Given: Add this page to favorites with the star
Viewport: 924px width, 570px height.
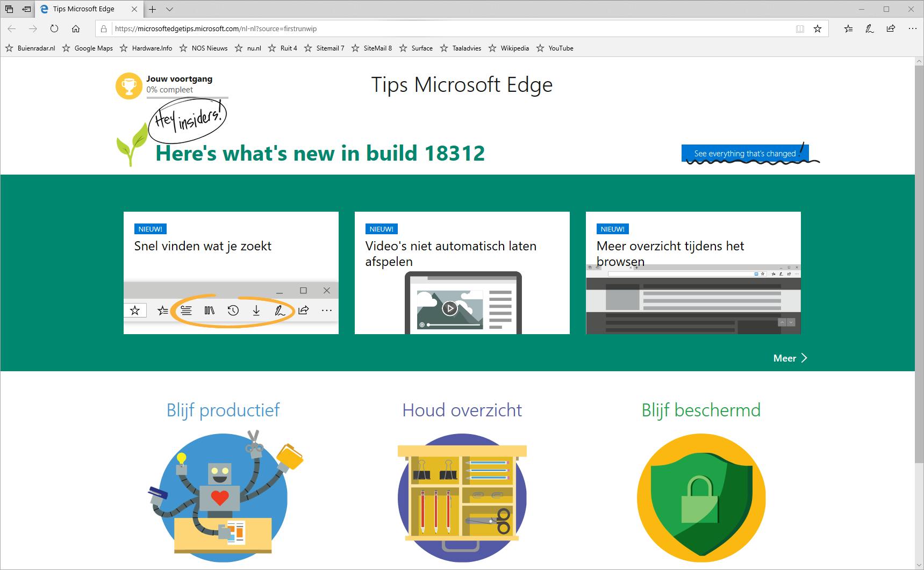Looking at the screenshot, I should pos(818,29).
